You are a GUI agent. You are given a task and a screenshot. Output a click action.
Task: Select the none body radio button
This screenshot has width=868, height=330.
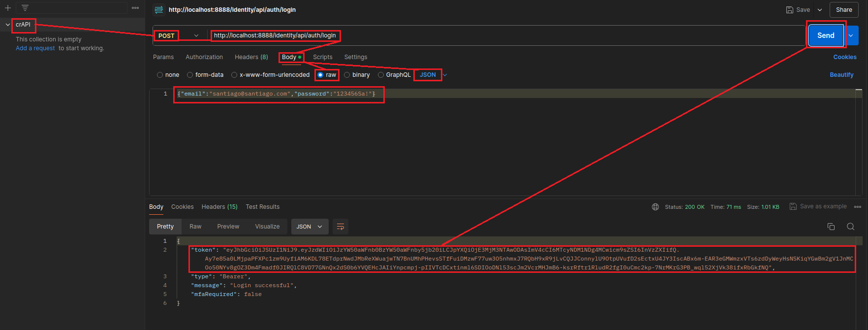pyautogui.click(x=160, y=75)
